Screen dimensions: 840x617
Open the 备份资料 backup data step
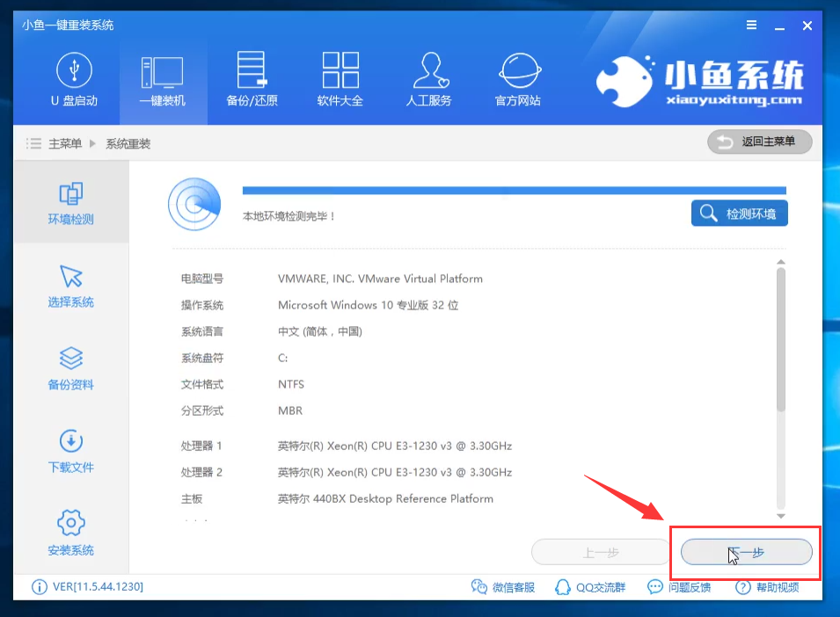click(x=70, y=368)
